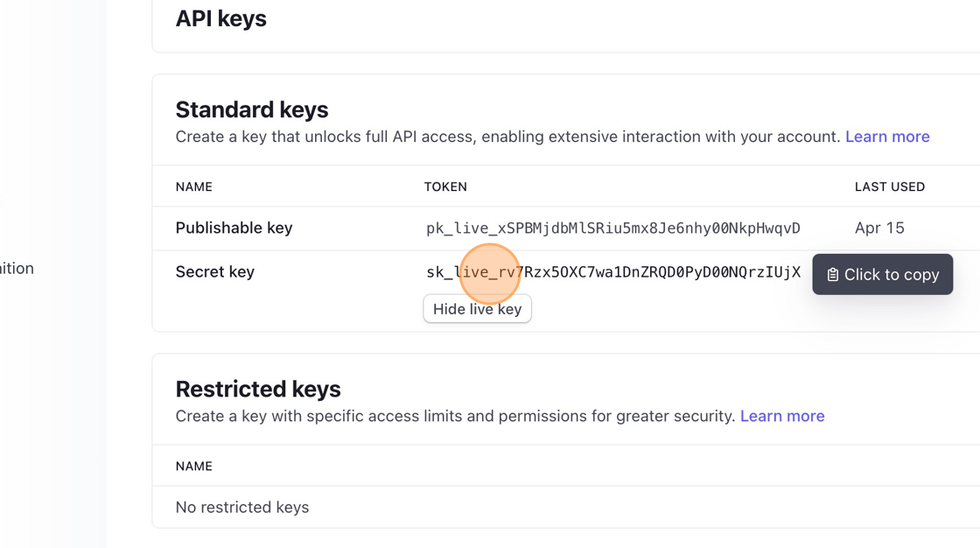Click the Apr 15 last used date
The height and width of the screenshot is (548, 980).
[x=878, y=228]
